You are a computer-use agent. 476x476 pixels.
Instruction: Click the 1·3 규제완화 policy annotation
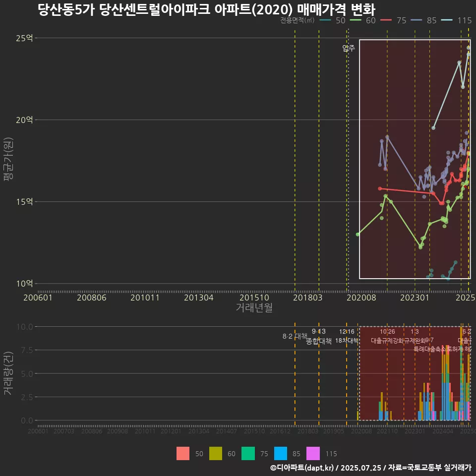click(x=415, y=336)
